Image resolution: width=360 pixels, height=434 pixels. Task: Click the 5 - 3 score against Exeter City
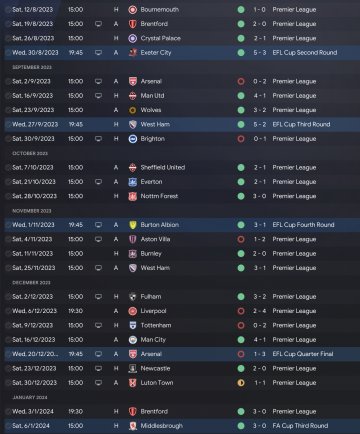click(260, 53)
